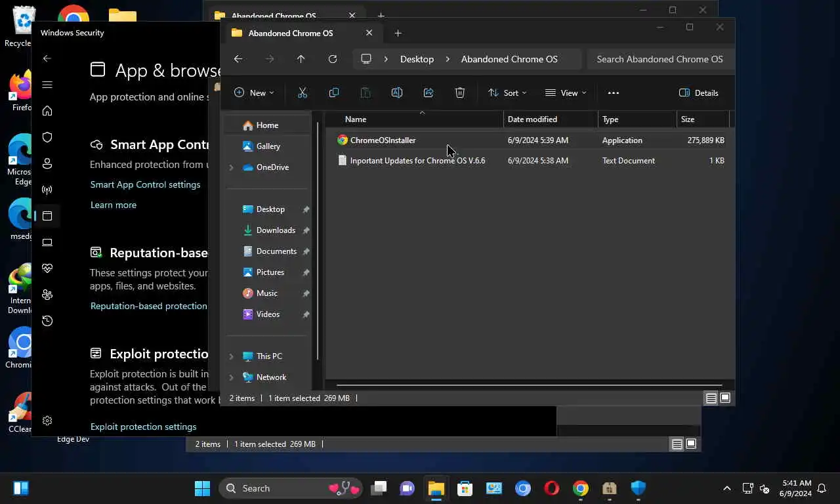Open the See more ellipsis menu

[614, 93]
